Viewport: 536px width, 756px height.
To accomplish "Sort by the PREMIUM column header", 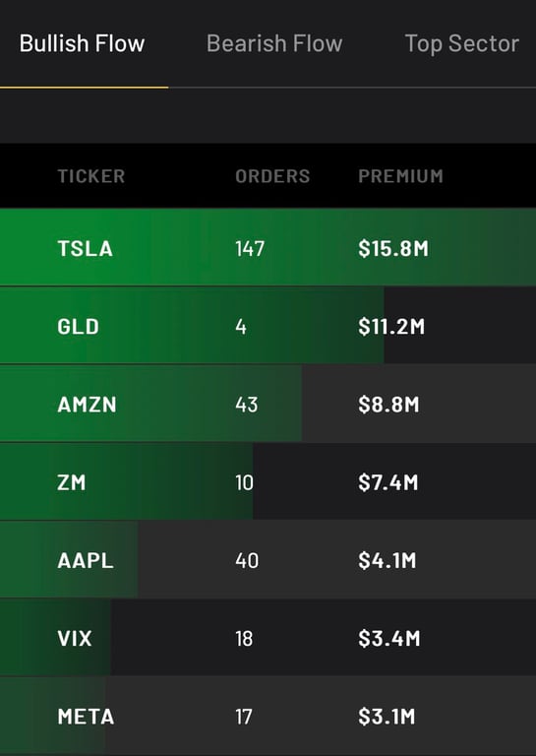I will click(x=400, y=176).
